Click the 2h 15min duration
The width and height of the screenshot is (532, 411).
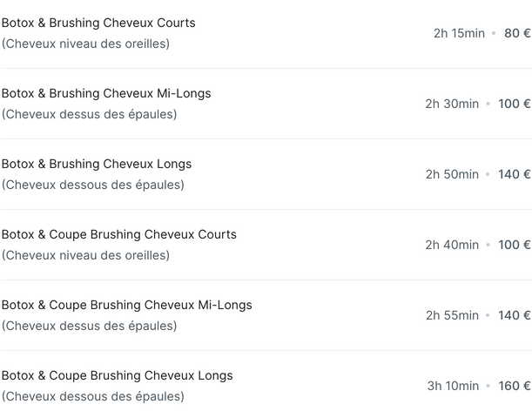pos(459,33)
